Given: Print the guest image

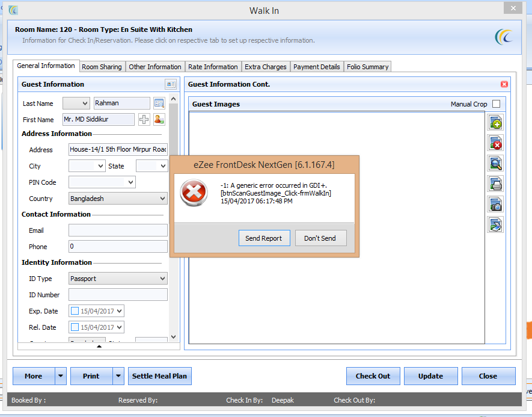Looking at the screenshot, I should pyautogui.click(x=495, y=184).
